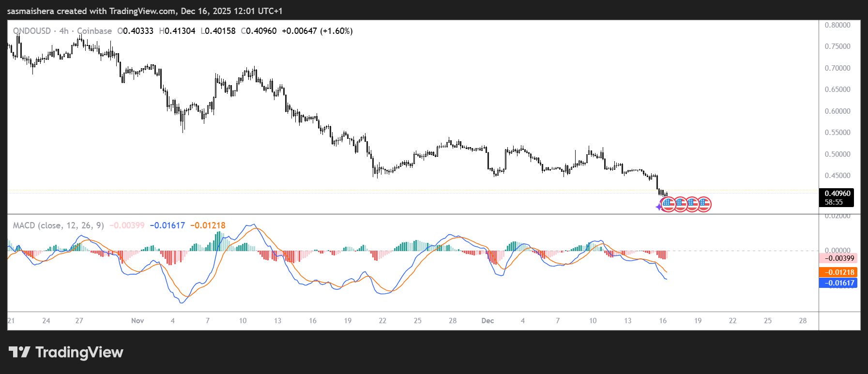This screenshot has width=868, height=374.
Task: Click the Coinbase exchange name in legend
Action: [x=94, y=31]
